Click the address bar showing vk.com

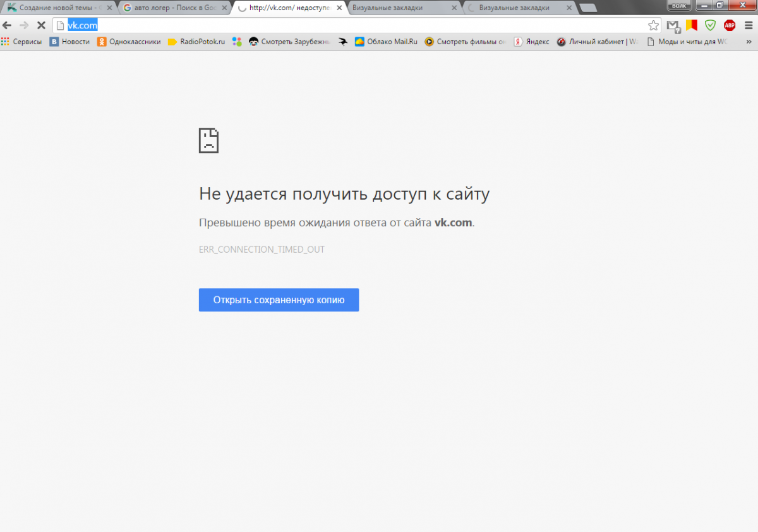point(357,25)
